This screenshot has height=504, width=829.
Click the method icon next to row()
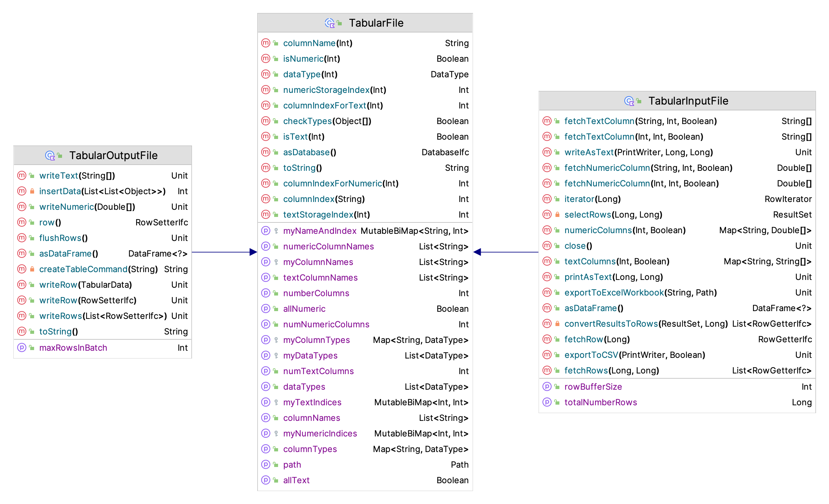21,222
